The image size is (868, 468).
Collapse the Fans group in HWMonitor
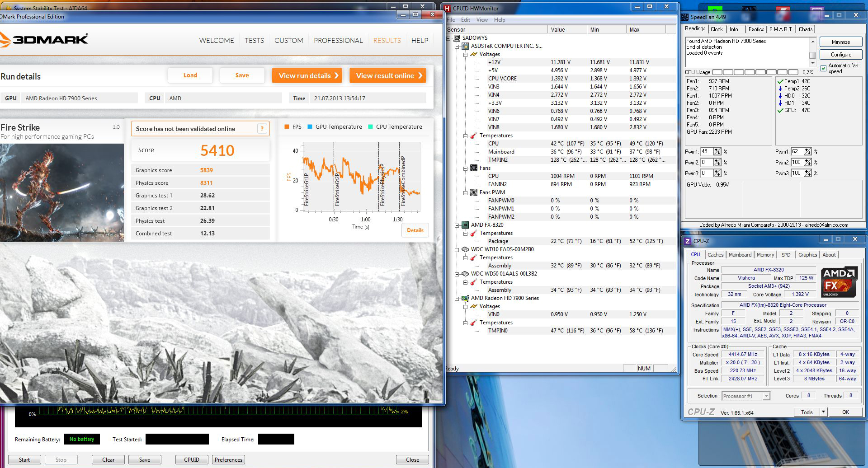[465, 168]
